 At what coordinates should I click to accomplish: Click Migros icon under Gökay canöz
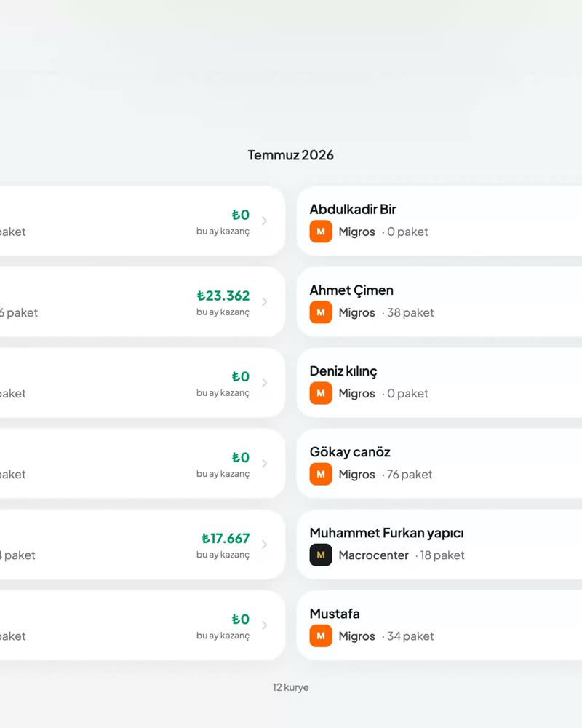[x=321, y=474]
